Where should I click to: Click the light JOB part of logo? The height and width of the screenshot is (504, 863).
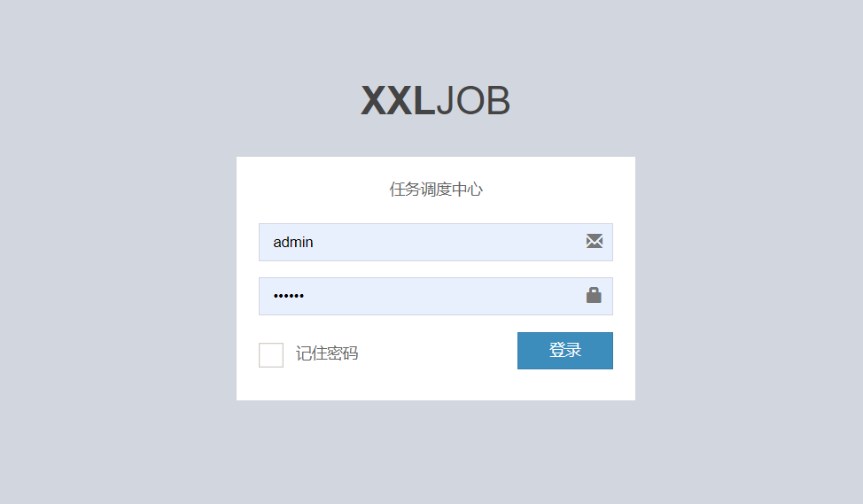coord(473,101)
